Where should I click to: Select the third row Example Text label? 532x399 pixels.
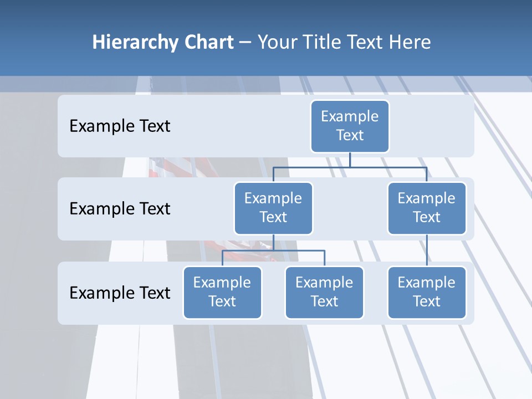[119, 293]
